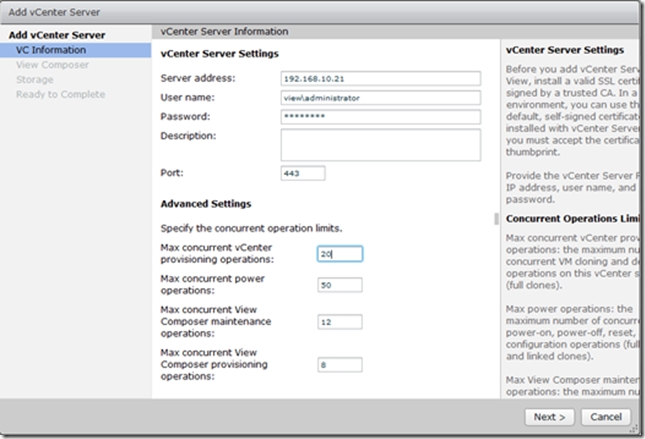Click the Add vCenter Server sidebar heading
The image size is (645, 439).
tap(57, 35)
